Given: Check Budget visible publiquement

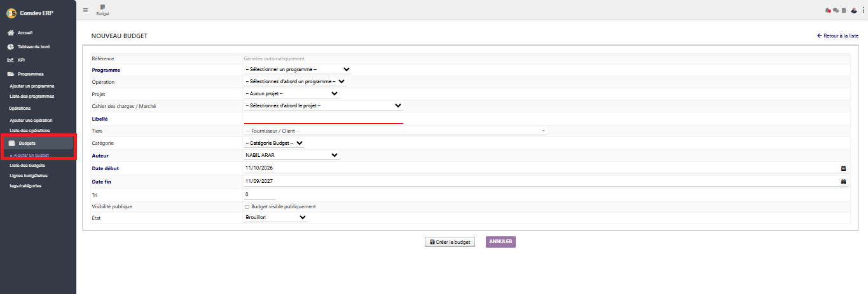Looking at the screenshot, I should (x=247, y=207).
